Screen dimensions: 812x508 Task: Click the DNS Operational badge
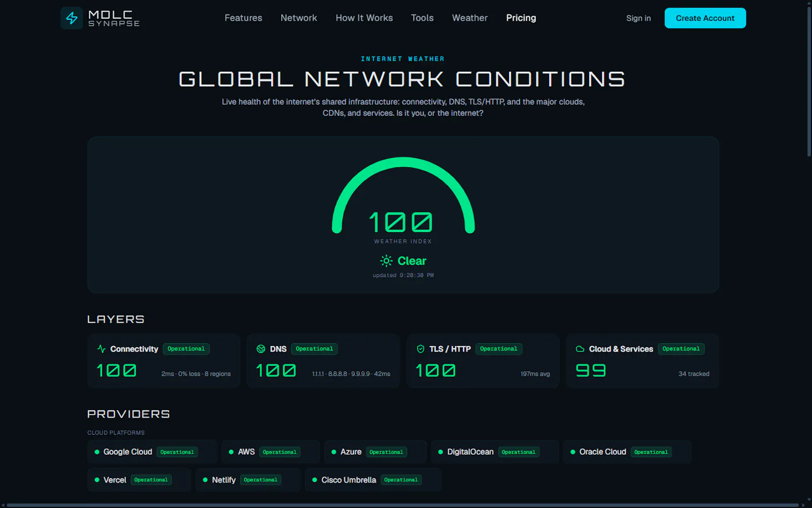click(315, 349)
